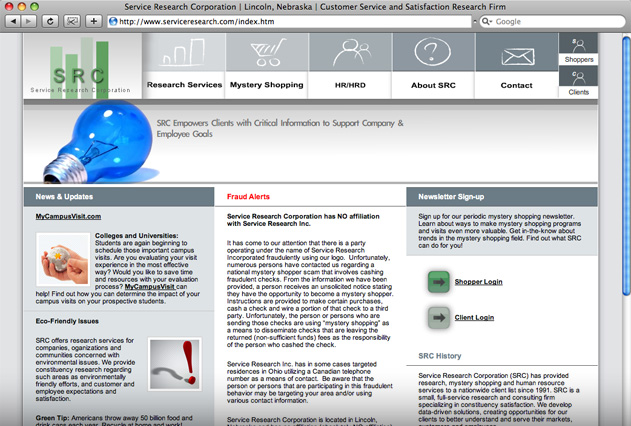Image resolution: width=631 pixels, height=426 pixels.
Task: Open the Shopper Login link
Action: 478,282
